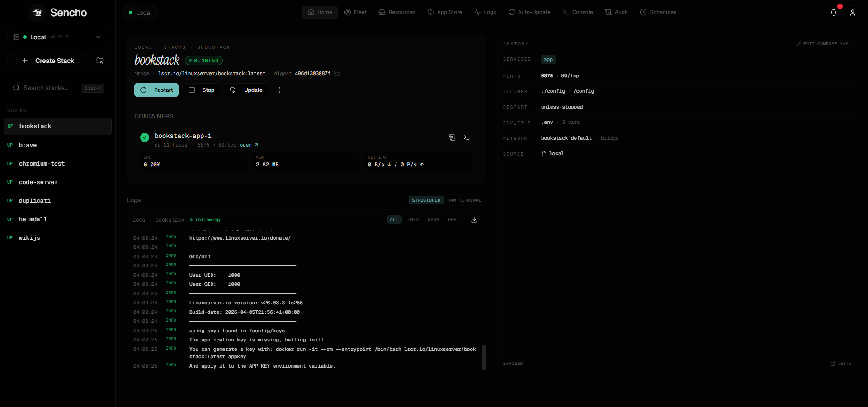Click the MEM 2.82 MB stat
The width and height of the screenshot is (868, 407).
[307, 161]
